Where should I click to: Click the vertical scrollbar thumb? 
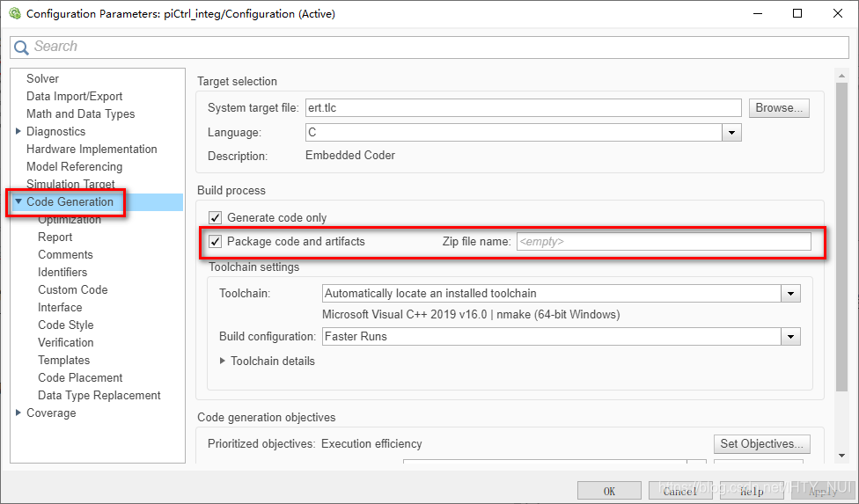pos(841,237)
